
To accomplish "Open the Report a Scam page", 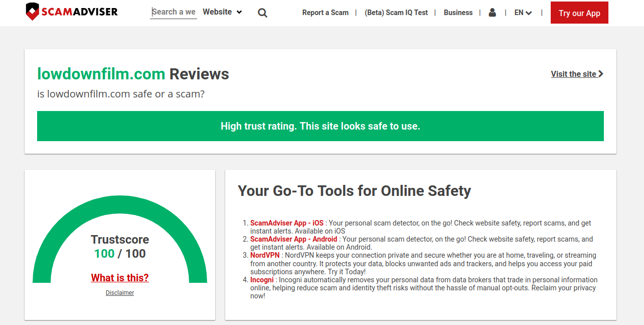I will click(325, 13).
